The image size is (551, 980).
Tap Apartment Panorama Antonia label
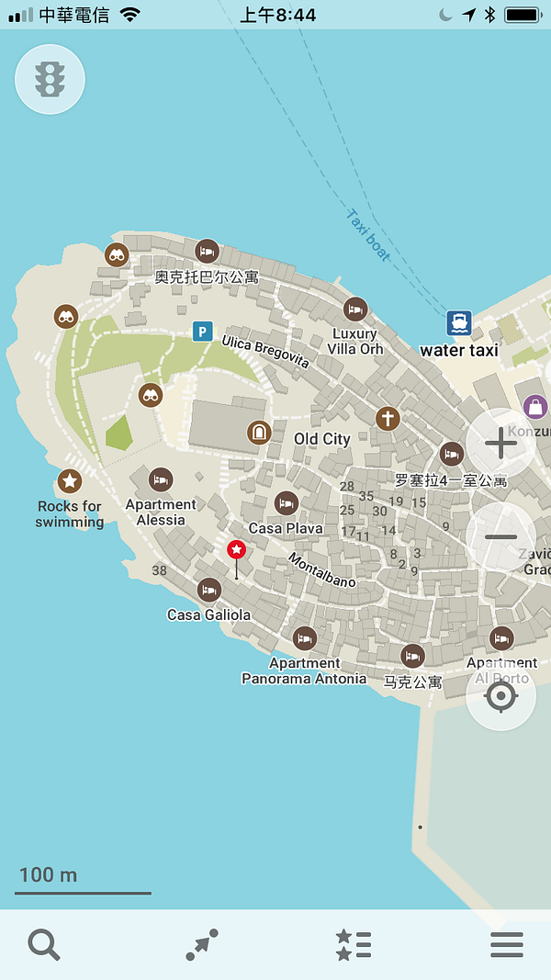pos(304,670)
